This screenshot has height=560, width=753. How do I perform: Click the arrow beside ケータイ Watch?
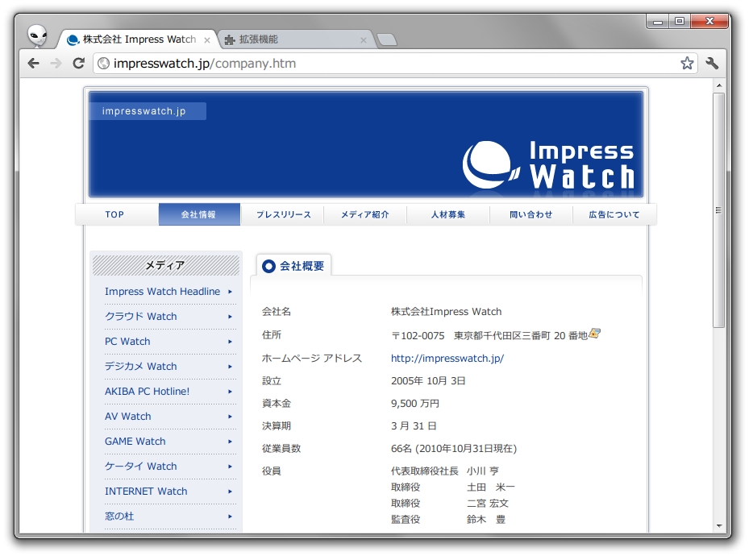pyautogui.click(x=230, y=467)
